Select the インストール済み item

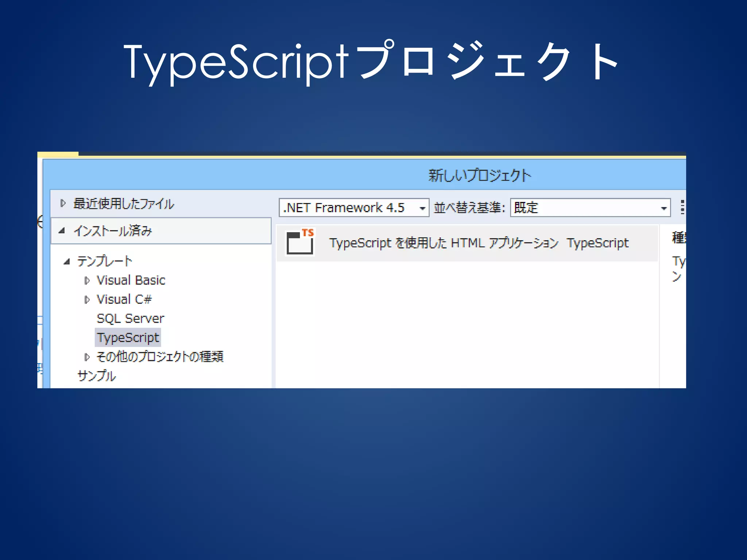pyautogui.click(x=161, y=231)
